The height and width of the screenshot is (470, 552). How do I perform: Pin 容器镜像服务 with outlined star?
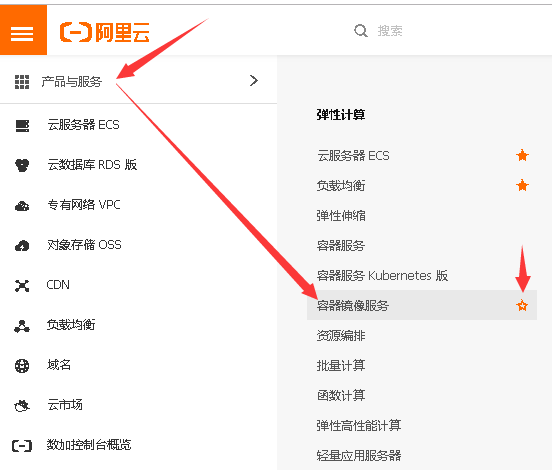[522, 305]
